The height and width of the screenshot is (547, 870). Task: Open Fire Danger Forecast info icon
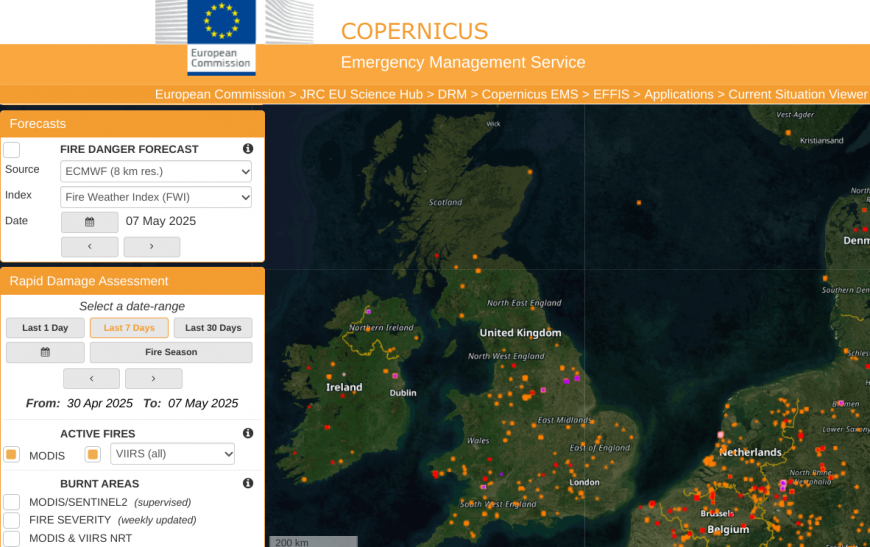[x=248, y=149]
